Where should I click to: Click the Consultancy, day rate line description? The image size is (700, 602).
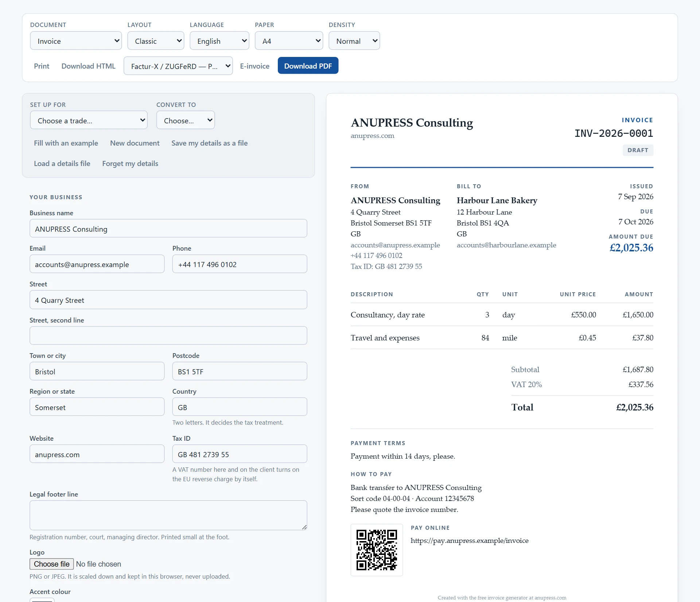click(x=388, y=315)
